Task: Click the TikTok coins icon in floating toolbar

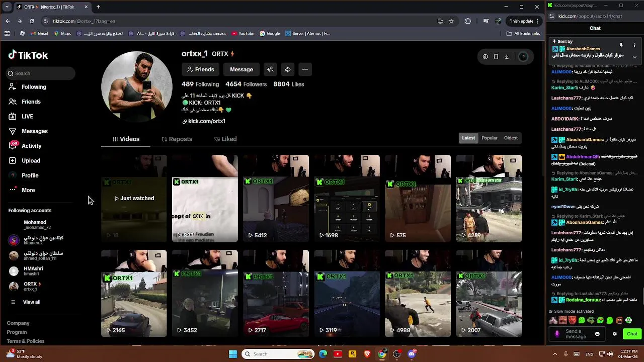Action: (x=485, y=57)
